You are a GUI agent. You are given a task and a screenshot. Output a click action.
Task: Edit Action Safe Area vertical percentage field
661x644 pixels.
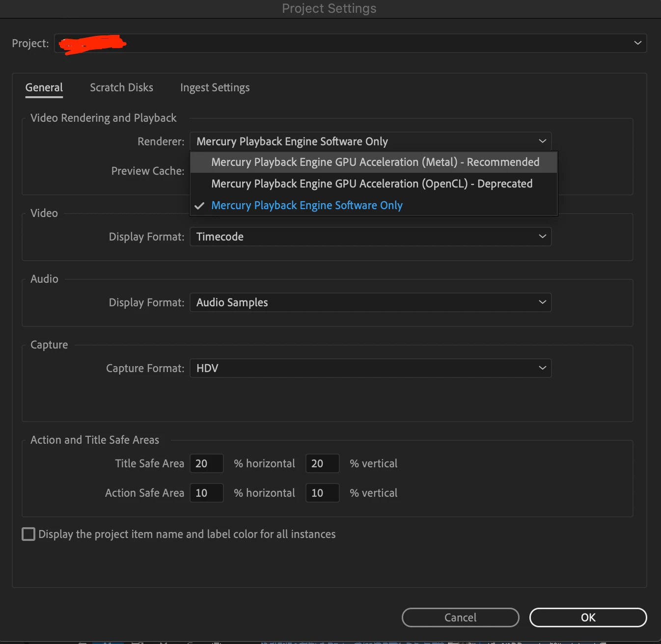click(x=323, y=493)
